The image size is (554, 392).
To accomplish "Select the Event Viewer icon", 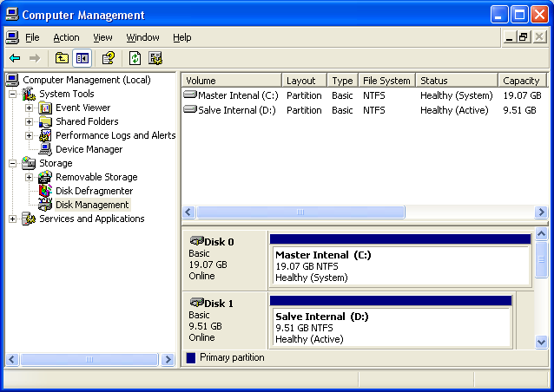I will click(x=45, y=108).
